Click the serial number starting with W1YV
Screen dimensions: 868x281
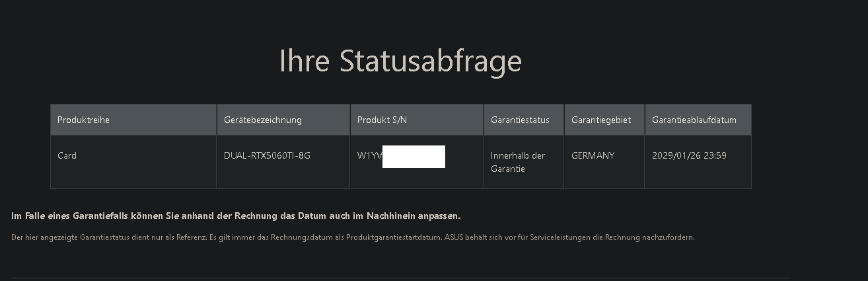click(401, 156)
